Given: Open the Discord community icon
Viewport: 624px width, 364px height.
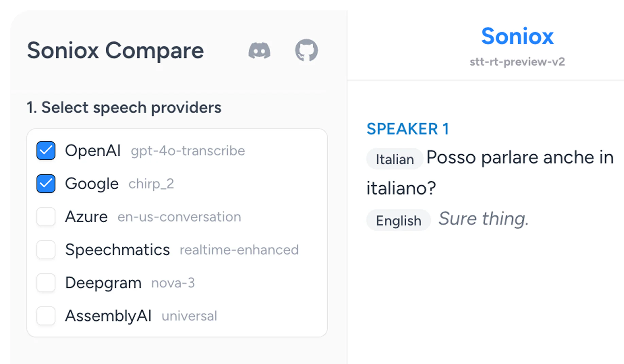Looking at the screenshot, I should coord(260,50).
